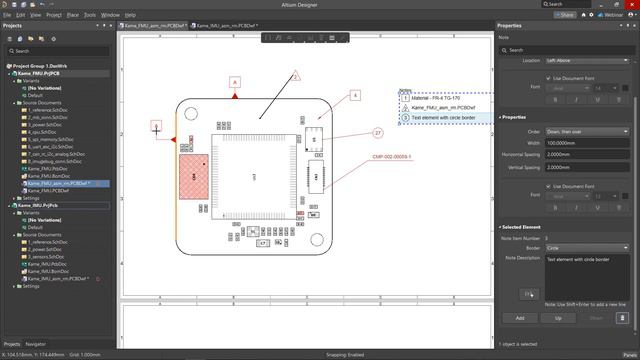This screenshot has width=640, height=360.
Task: Click Underline button under Order section font
Action: point(598,208)
